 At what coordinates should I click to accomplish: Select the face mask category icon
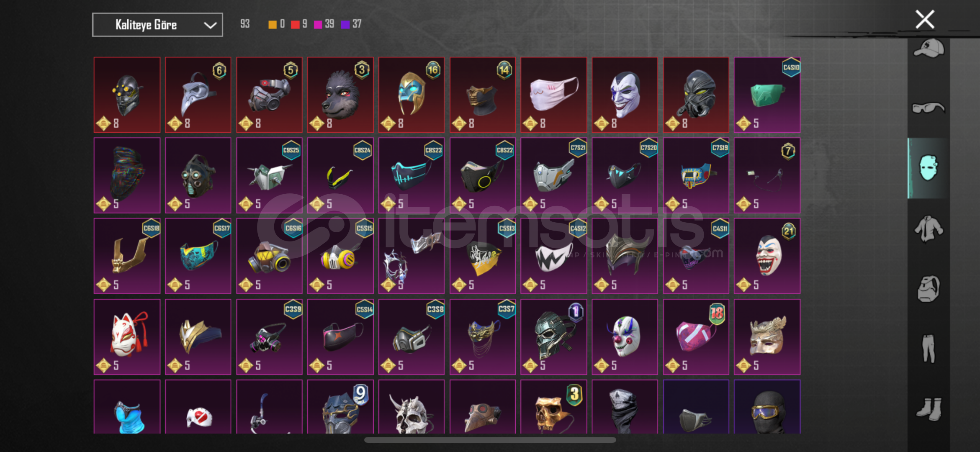pos(929,168)
